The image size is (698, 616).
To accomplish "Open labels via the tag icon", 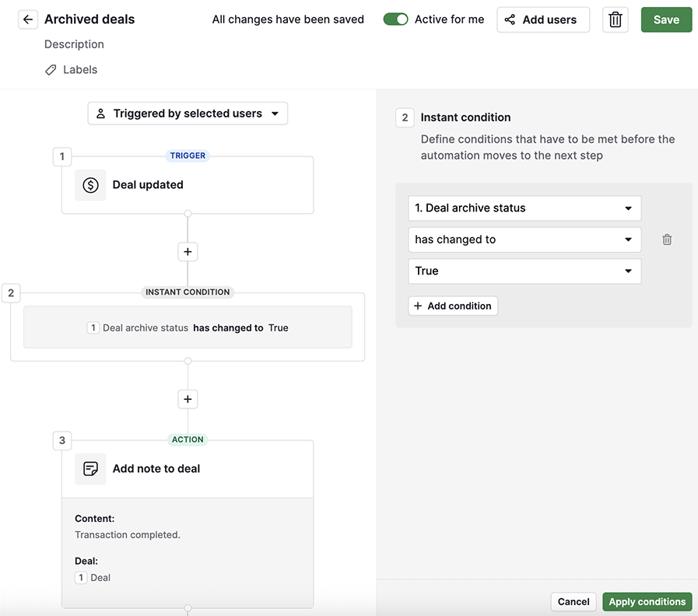I will point(49,69).
